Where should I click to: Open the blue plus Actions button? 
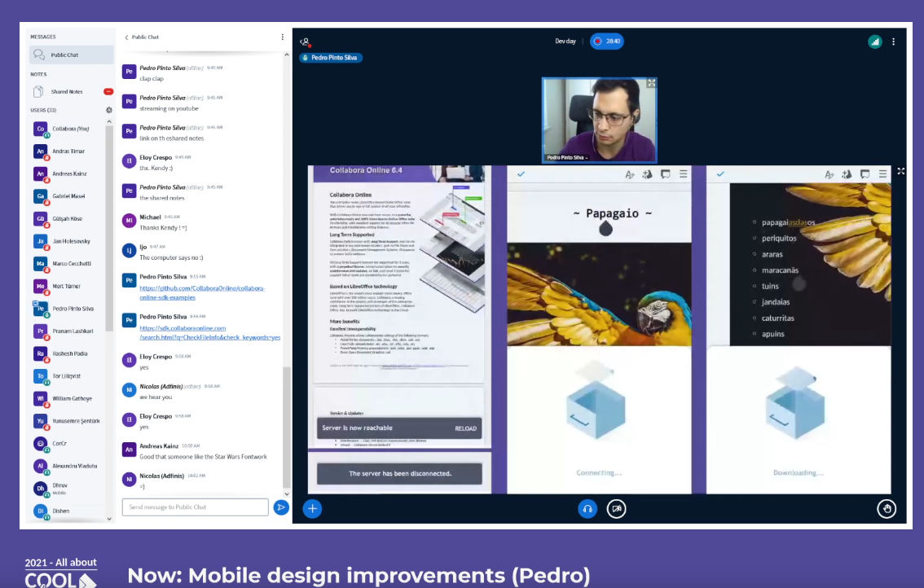[x=312, y=508]
